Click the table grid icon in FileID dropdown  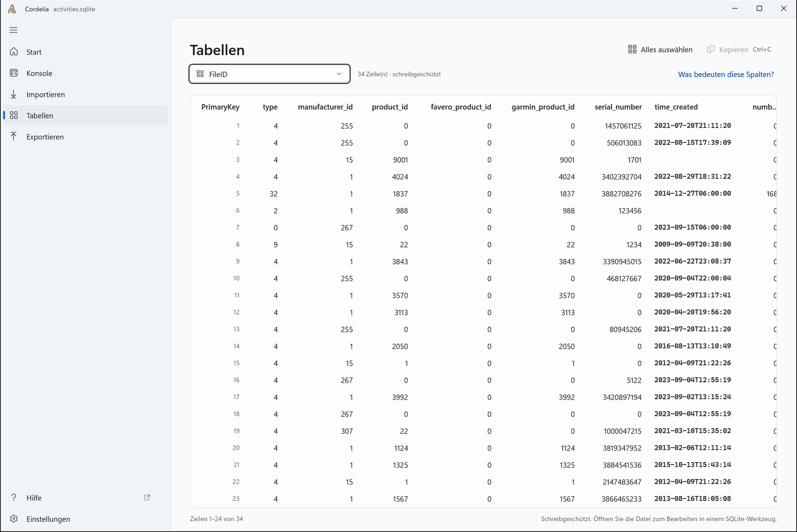coord(200,74)
